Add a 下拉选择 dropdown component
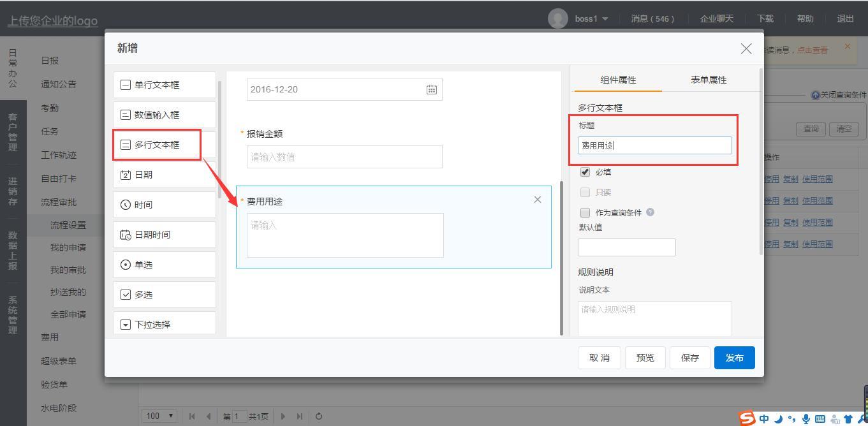Image resolution: width=868 pixels, height=426 pixels. [164, 324]
